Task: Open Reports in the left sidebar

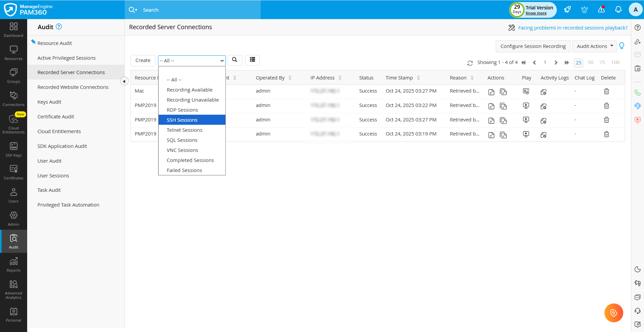Action: pyautogui.click(x=13, y=265)
